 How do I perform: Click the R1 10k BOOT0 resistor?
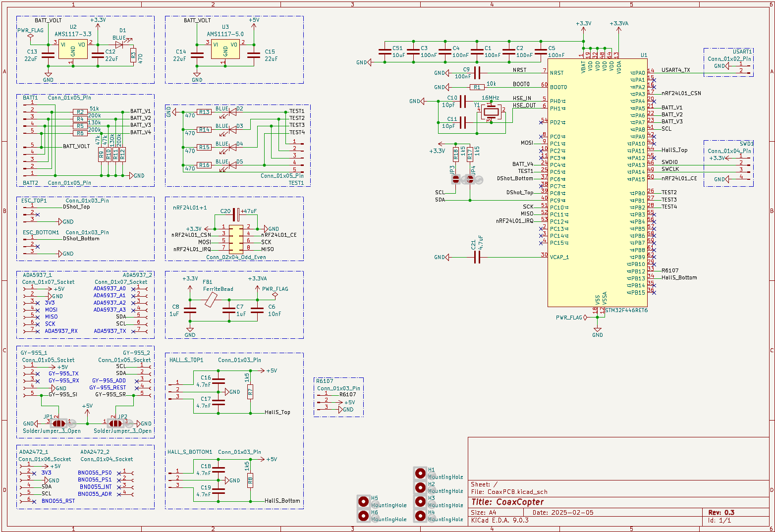[477, 87]
